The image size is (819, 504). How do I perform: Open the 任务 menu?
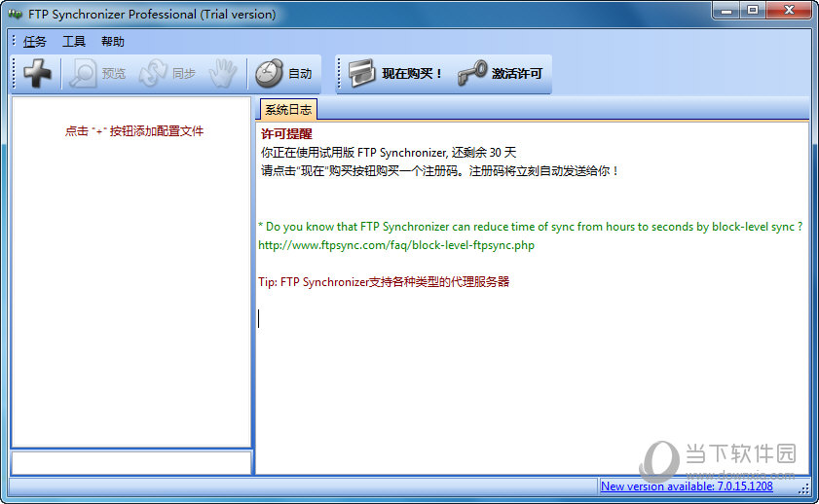click(x=34, y=42)
